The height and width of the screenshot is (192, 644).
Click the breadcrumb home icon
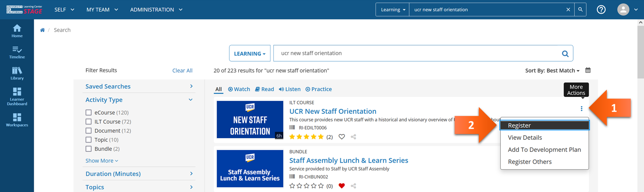(42, 30)
